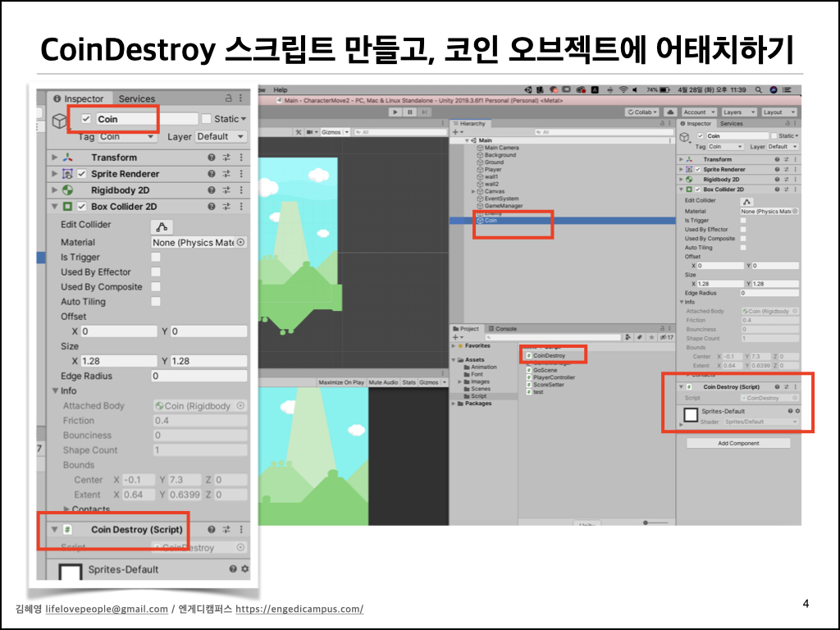Click the Stats button in Game view
Viewport: 840px width, 630px height.
[x=409, y=382]
